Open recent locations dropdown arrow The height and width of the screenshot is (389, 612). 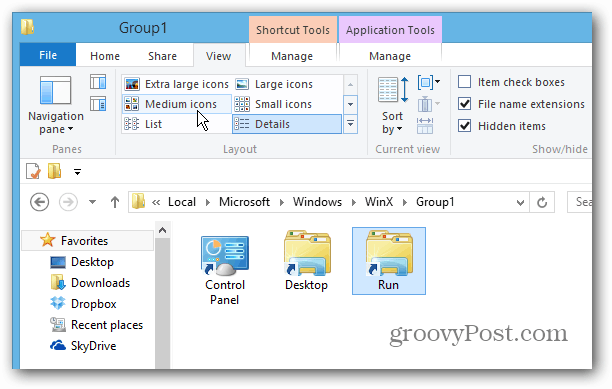[x=93, y=202]
